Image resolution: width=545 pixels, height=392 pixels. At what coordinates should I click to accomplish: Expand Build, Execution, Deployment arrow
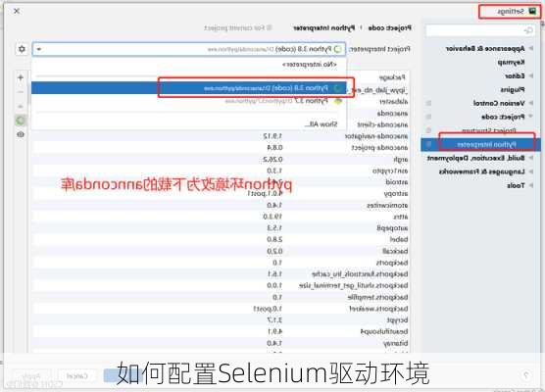pos(530,158)
